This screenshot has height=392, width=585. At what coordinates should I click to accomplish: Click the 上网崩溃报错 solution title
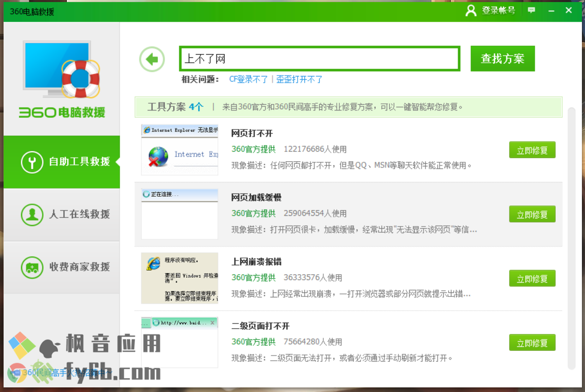tap(257, 262)
